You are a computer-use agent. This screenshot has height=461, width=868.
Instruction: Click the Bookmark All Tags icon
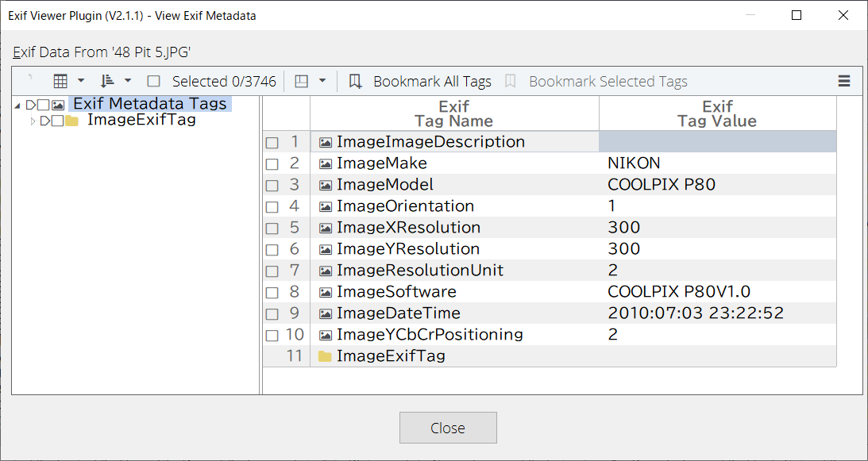coord(356,82)
